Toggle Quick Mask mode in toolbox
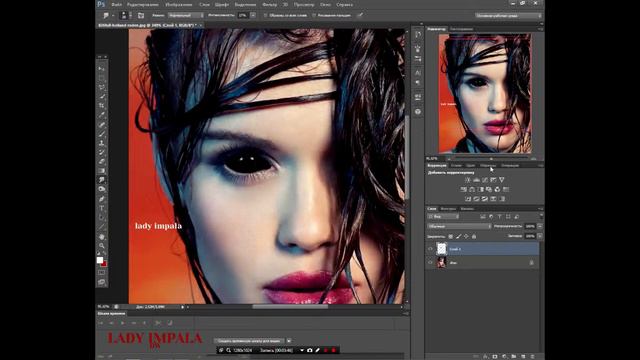The width and height of the screenshot is (640, 360). tap(102, 273)
